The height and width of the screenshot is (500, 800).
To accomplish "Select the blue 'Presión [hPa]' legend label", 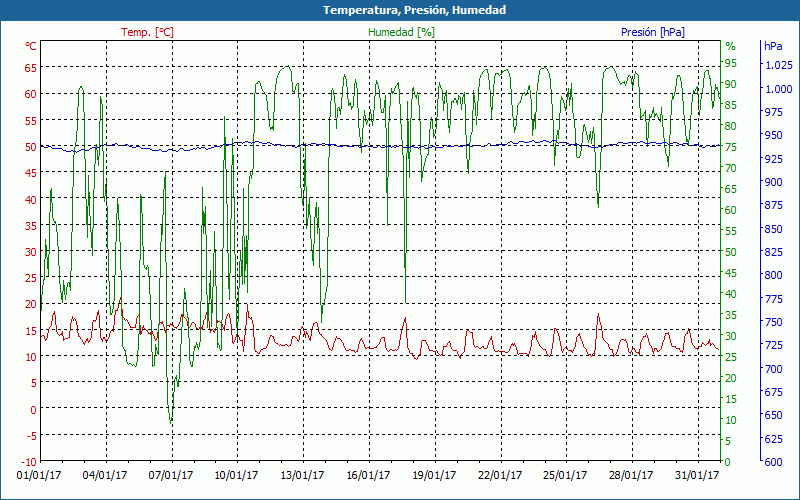I will point(653,32).
